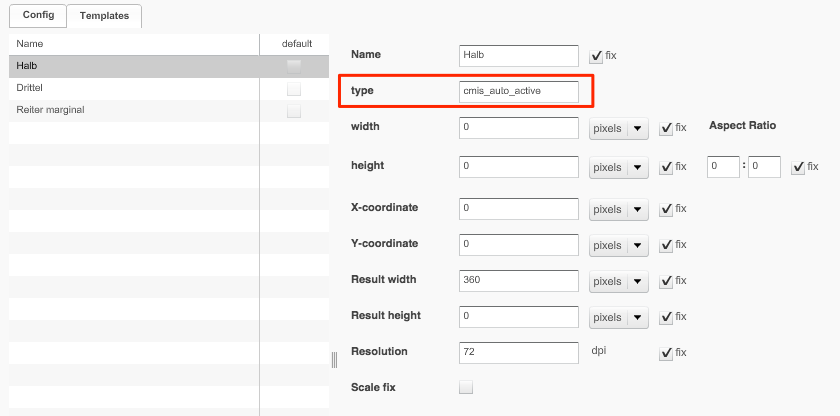Click the X-coordinate input field
Image resolution: width=840 pixels, height=416 pixels.
[x=519, y=209]
